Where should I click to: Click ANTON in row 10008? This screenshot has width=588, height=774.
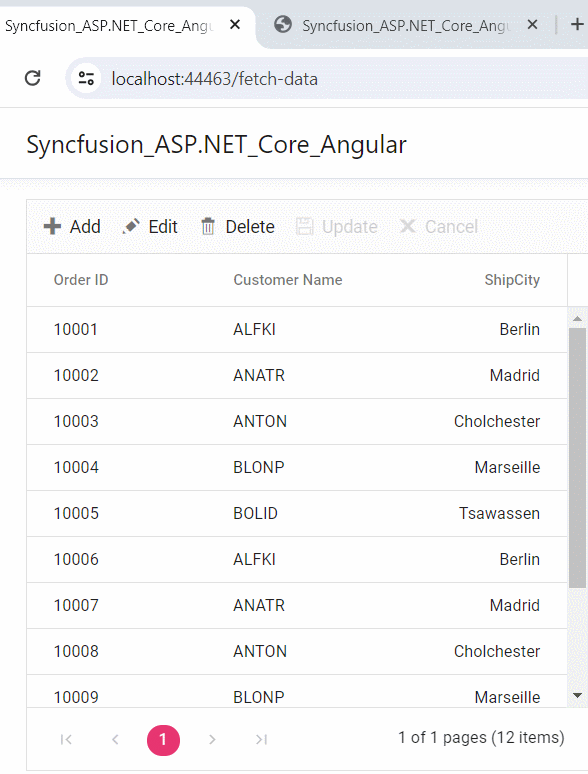(260, 651)
